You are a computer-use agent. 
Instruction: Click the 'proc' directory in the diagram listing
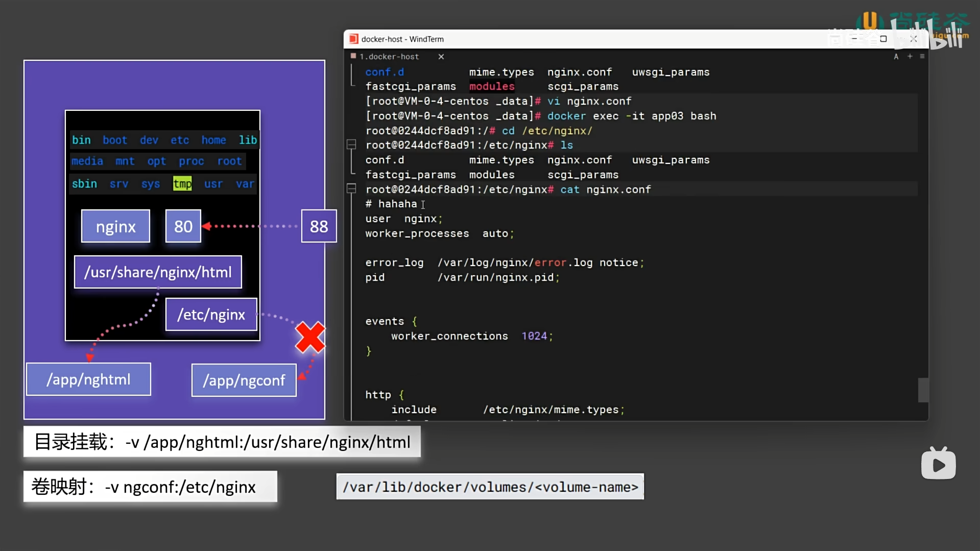click(192, 161)
